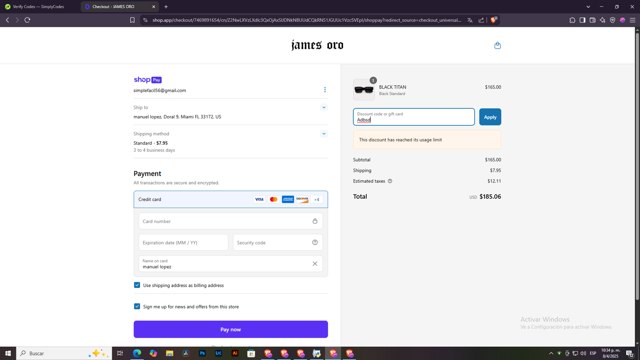Uncheck Use shipping address as billing address
The height and width of the screenshot is (360, 640).
137,285
